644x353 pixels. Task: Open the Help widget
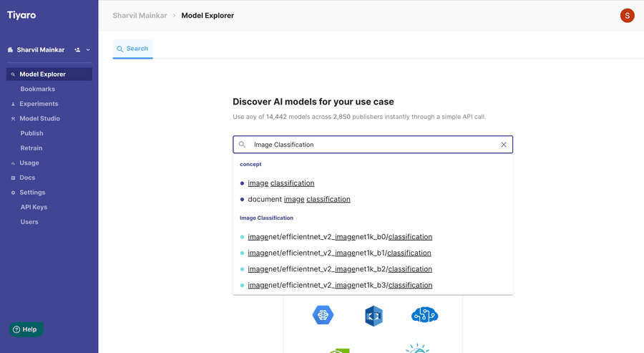[26, 329]
